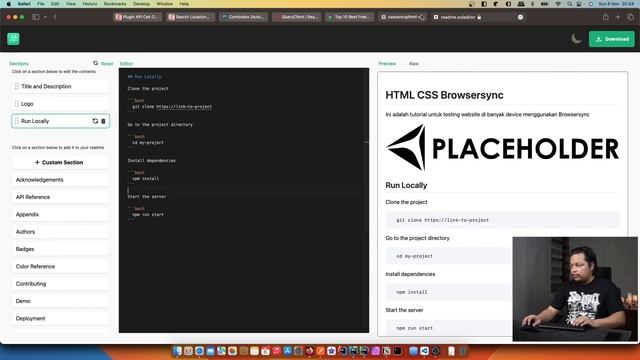Show tab overview icon in Safari

(631, 17)
